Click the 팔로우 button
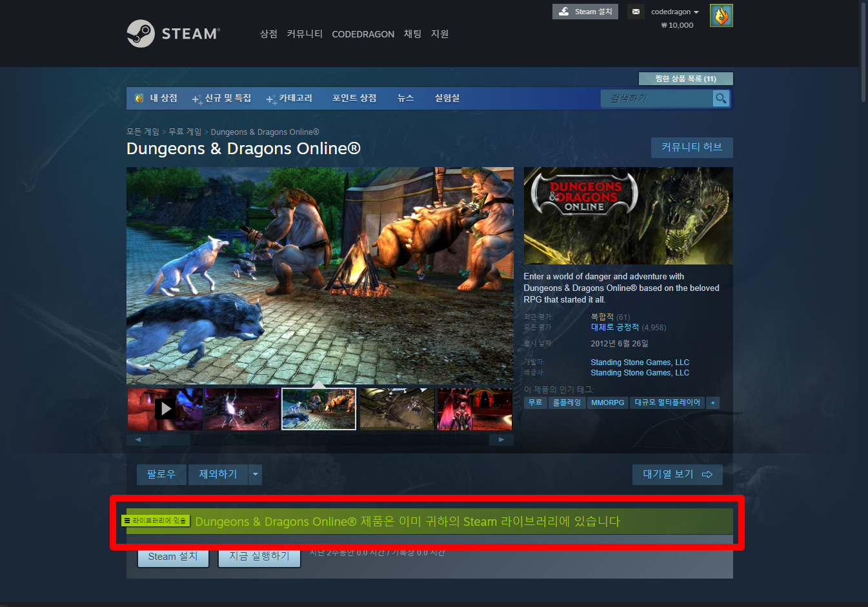The height and width of the screenshot is (607, 868). (x=161, y=474)
